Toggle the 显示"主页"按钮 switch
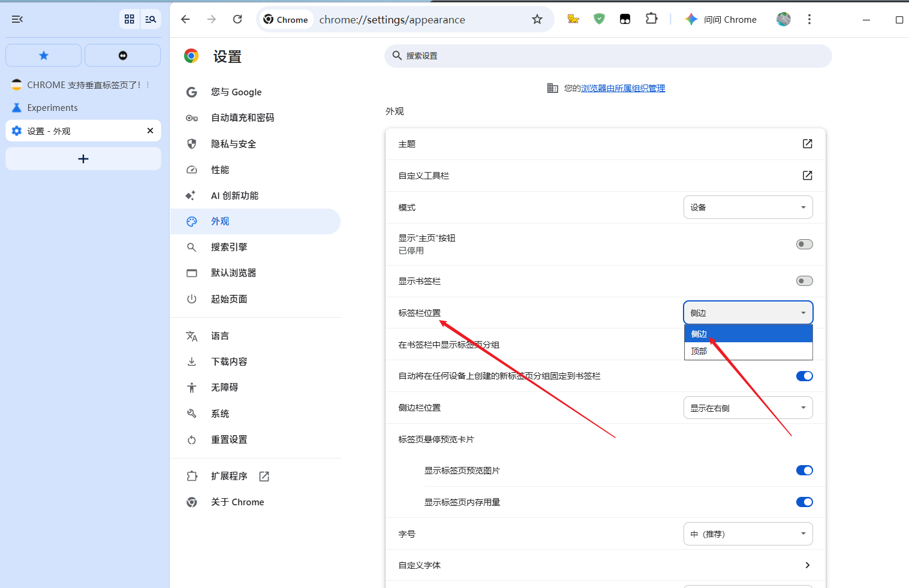Screen dimensions: 909x588 point(804,244)
